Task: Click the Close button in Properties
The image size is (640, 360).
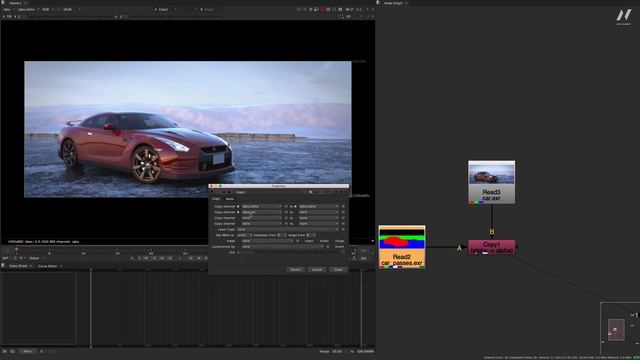Action: tap(338, 269)
